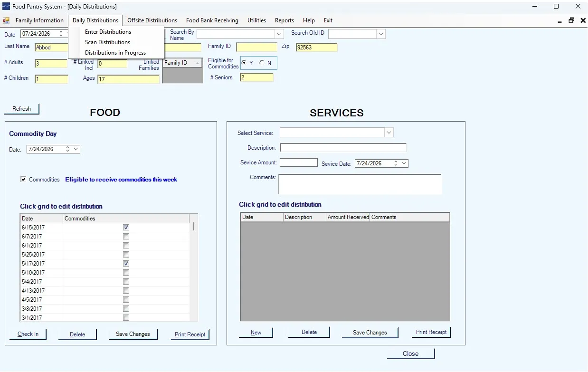Toggle the commodities checkbox for 6/7/2017
This screenshot has height=372, width=588.
pyautogui.click(x=126, y=237)
